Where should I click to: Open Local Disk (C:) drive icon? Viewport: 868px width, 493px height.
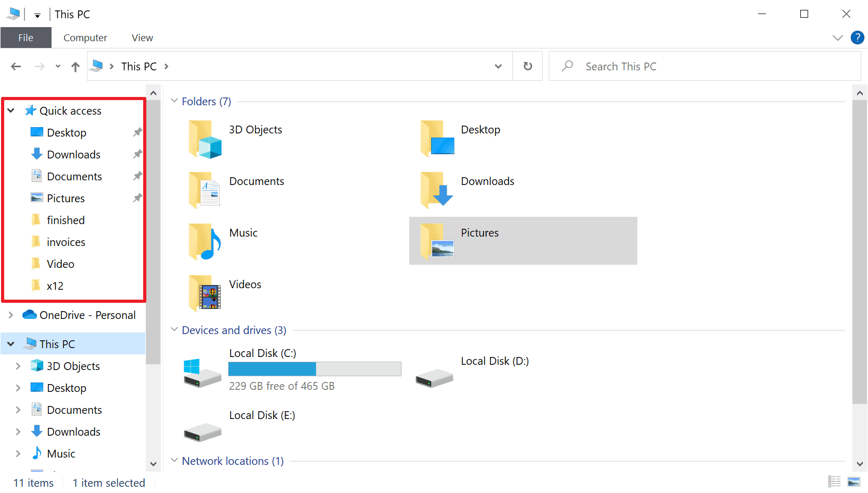202,371
